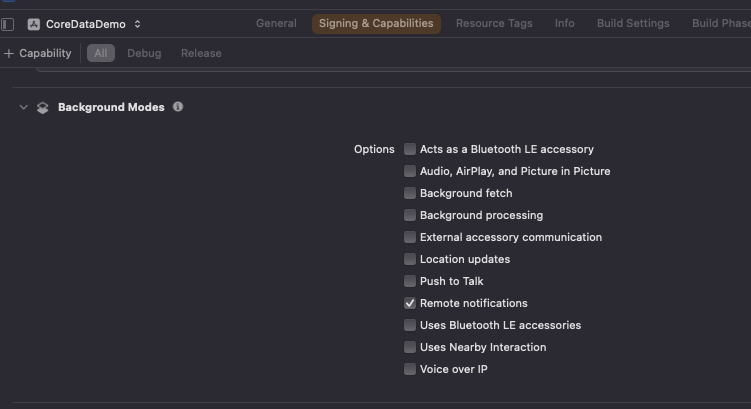Enable Location updates mode
This screenshot has width=751, height=409.
pyautogui.click(x=410, y=259)
